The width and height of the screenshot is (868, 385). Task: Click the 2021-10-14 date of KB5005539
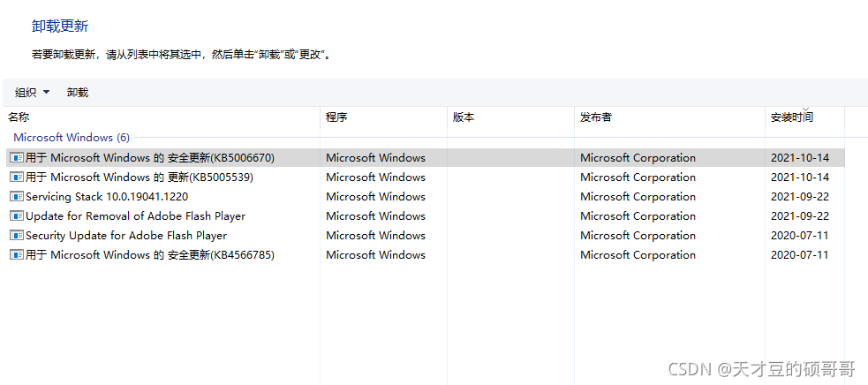[x=800, y=177]
